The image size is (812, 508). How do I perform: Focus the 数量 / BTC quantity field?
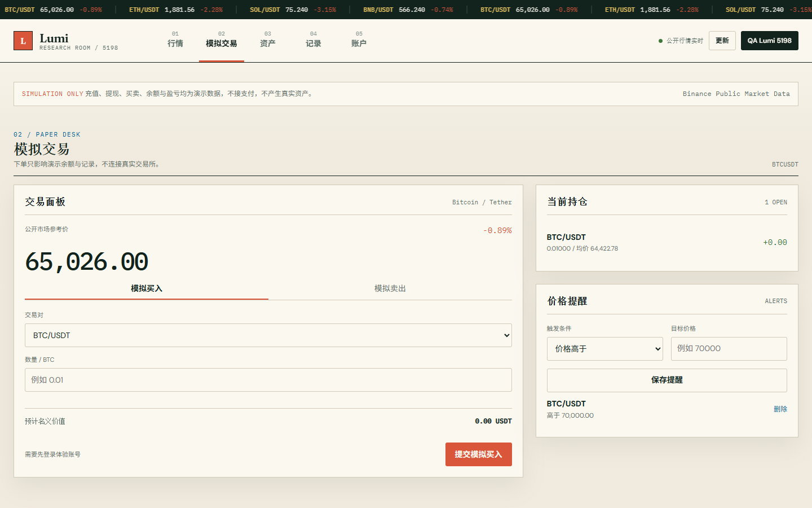(x=268, y=380)
